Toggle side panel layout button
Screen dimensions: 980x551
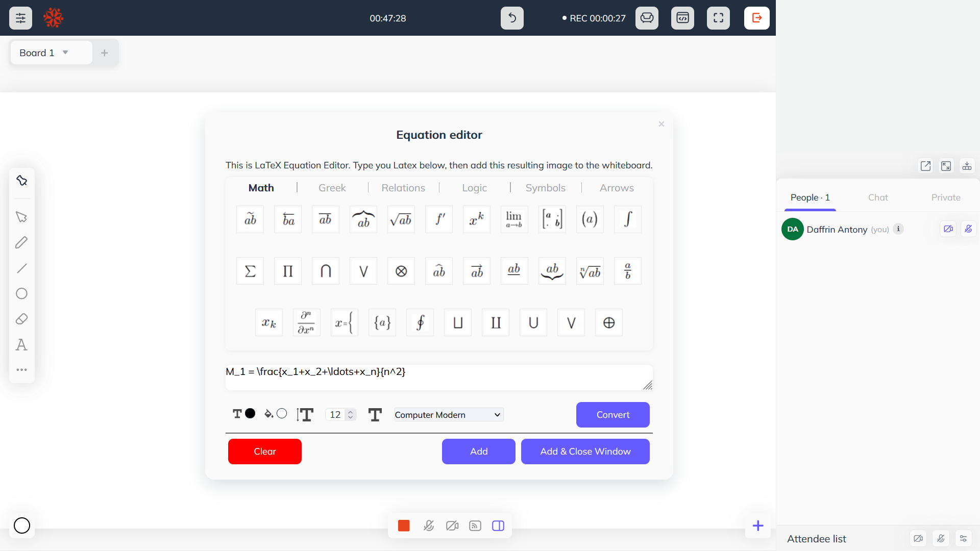[x=498, y=525]
